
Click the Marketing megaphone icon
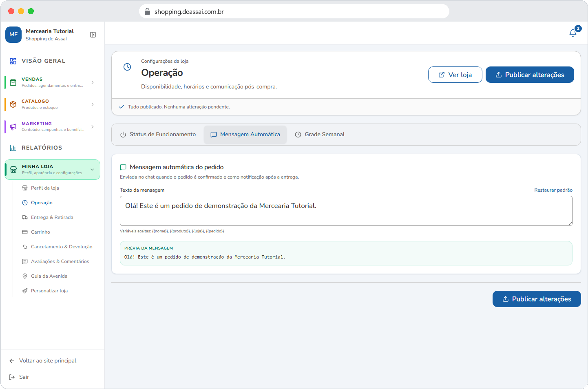(x=13, y=127)
